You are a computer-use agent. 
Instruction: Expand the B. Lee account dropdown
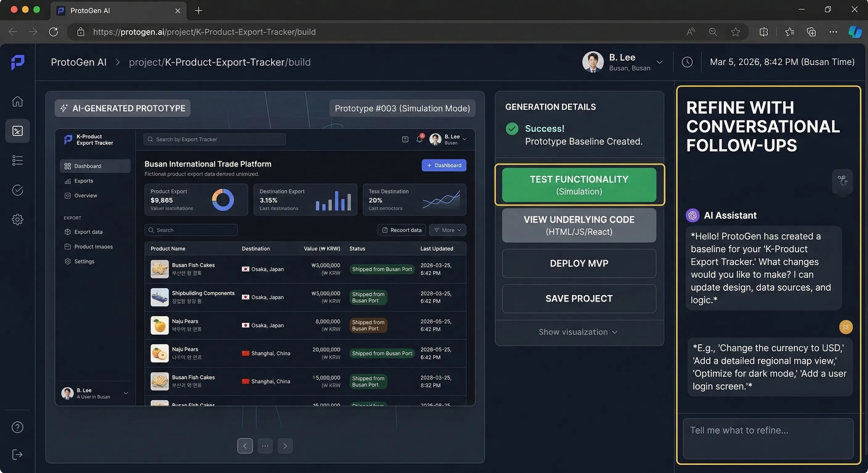[659, 62]
